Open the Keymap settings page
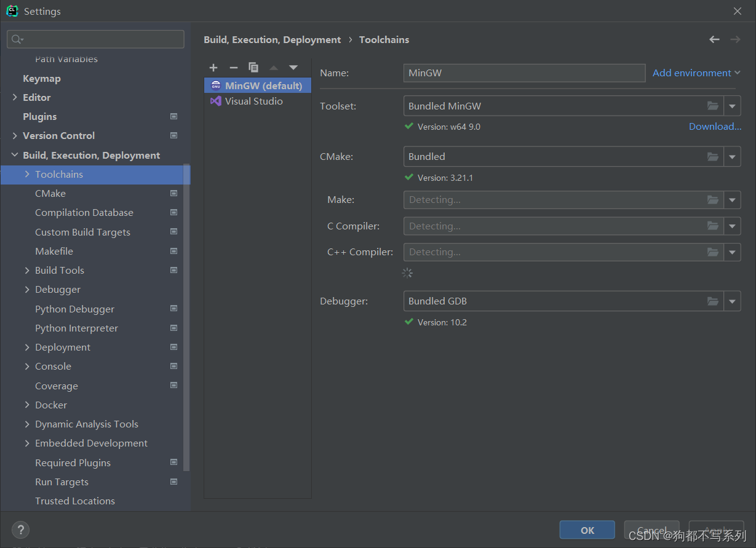 [42, 78]
